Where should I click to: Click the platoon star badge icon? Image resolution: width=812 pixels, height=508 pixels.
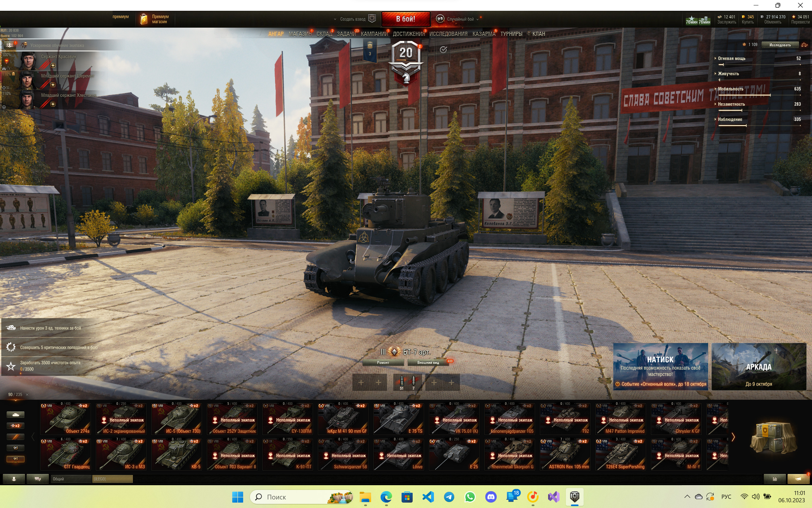point(372,19)
